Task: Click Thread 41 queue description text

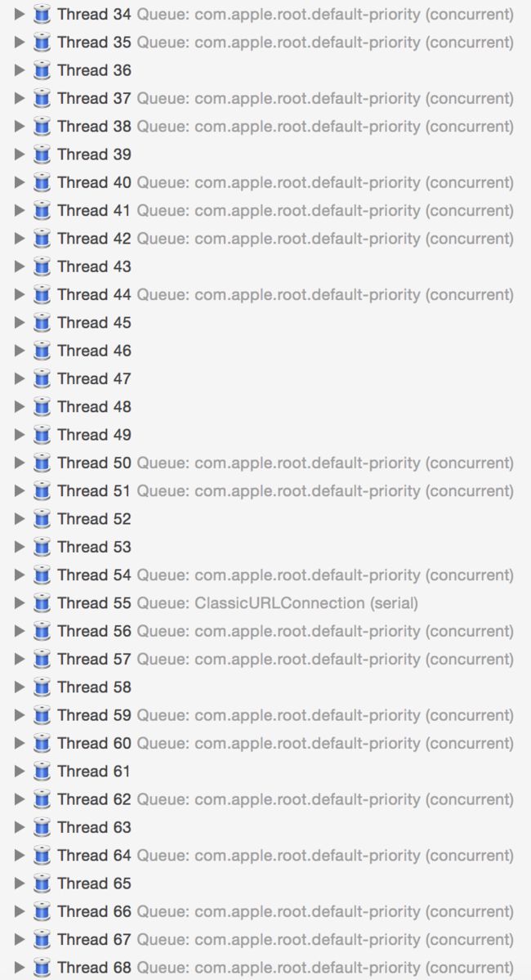Action: [325, 211]
